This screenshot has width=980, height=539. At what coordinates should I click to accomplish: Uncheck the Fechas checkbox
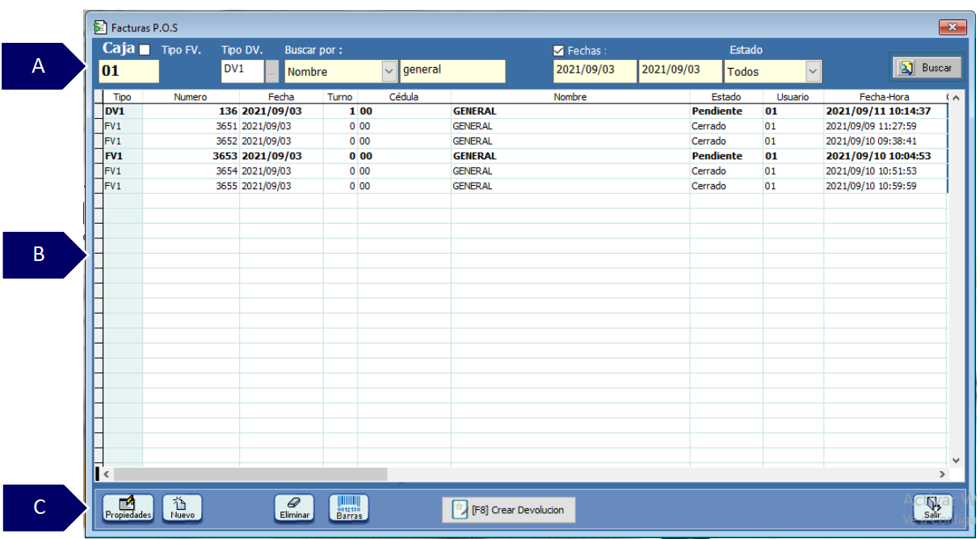558,51
